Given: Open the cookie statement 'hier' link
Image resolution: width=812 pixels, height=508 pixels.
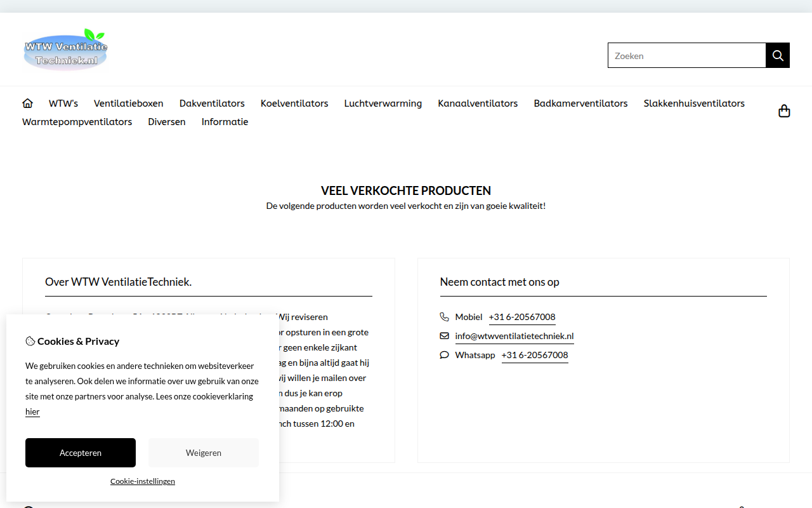Looking at the screenshot, I should [32, 411].
